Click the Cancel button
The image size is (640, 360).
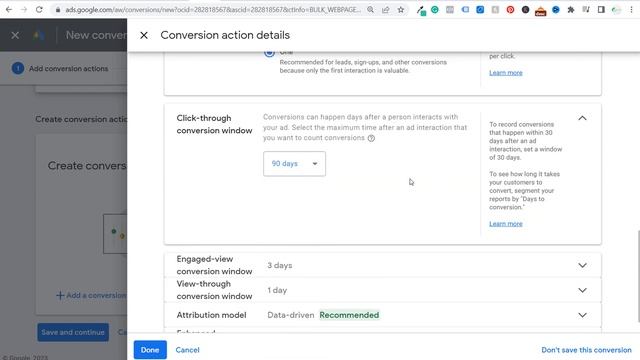tap(187, 350)
